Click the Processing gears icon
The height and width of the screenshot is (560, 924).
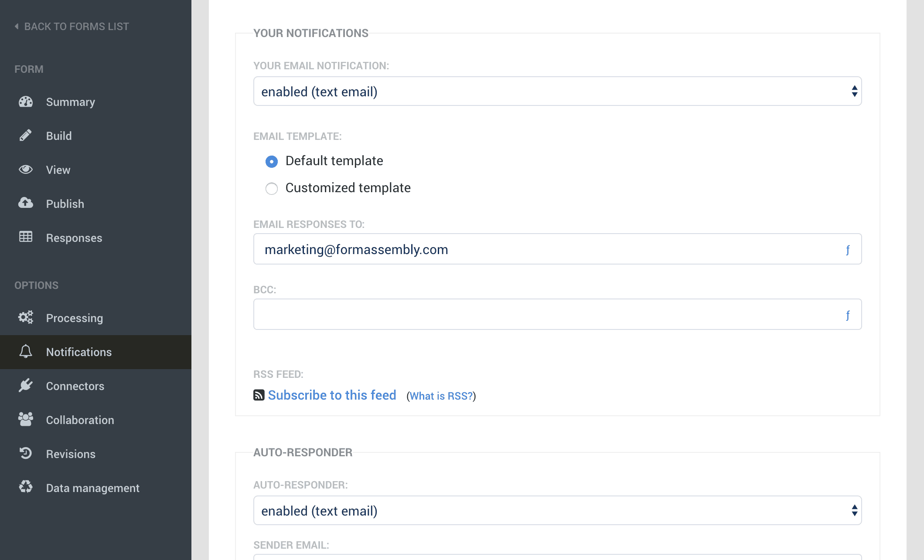26,317
